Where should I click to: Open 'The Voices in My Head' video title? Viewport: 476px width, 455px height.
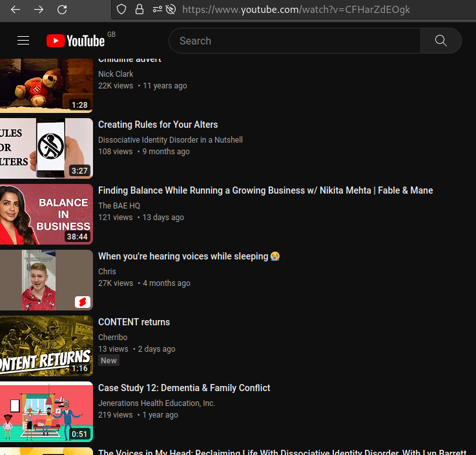(282, 452)
